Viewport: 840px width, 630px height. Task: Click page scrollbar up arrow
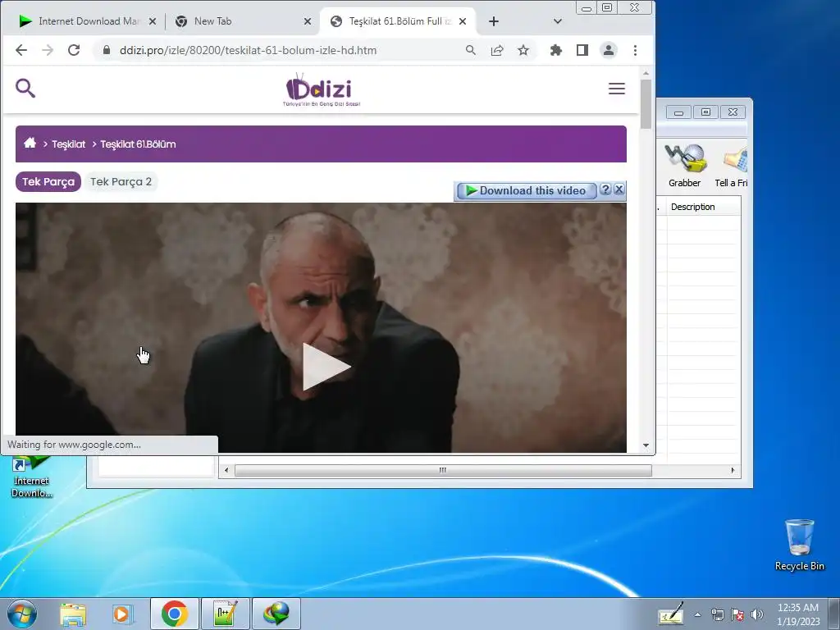(x=646, y=73)
